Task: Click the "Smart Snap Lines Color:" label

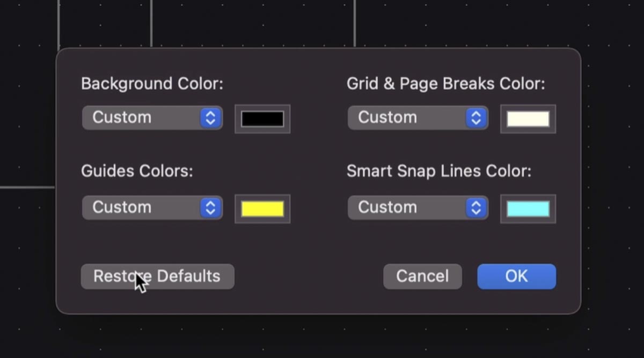Action: tap(438, 171)
